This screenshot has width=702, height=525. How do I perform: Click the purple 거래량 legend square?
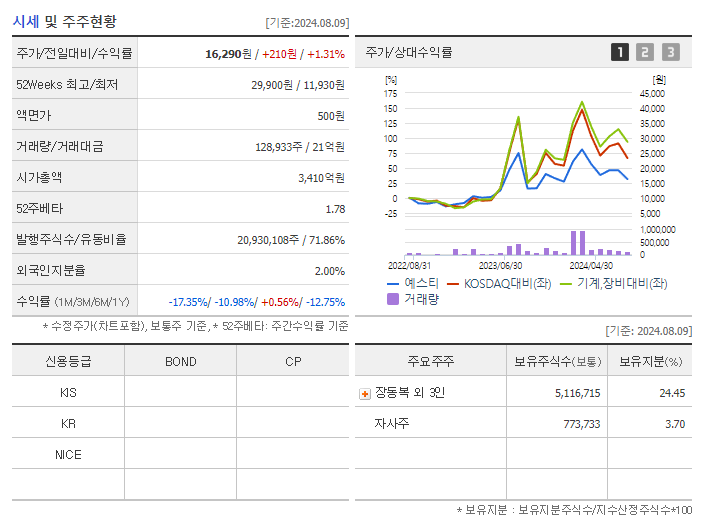pos(393,299)
